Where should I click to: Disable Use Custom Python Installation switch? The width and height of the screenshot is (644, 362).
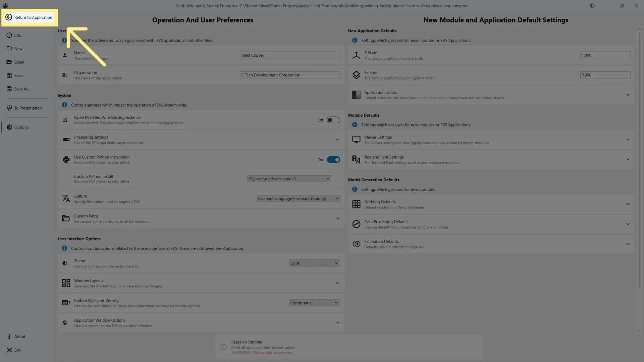pyautogui.click(x=333, y=160)
